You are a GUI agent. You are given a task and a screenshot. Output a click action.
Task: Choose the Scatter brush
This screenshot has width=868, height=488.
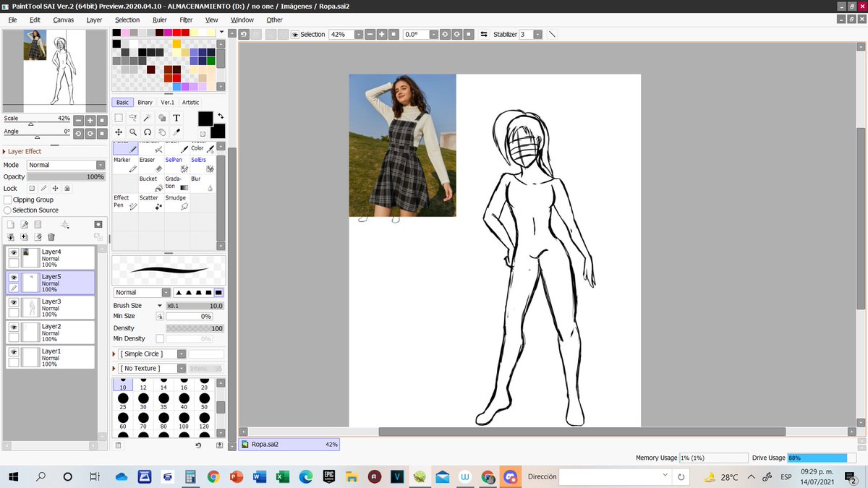151,202
